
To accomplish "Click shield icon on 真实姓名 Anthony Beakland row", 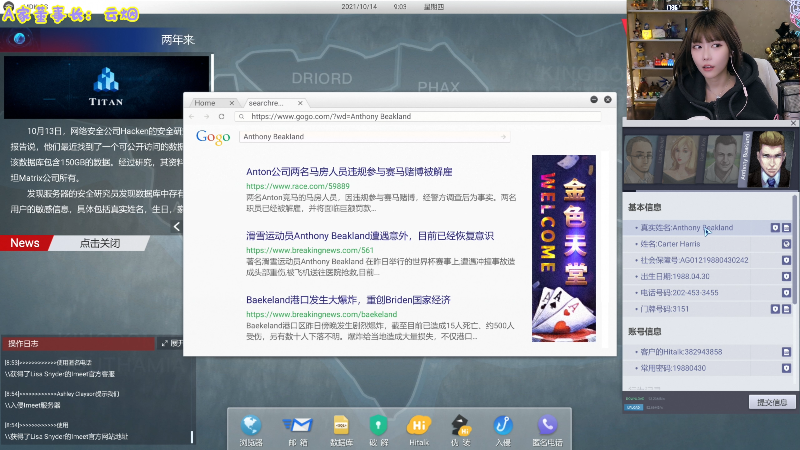I will tap(775, 228).
